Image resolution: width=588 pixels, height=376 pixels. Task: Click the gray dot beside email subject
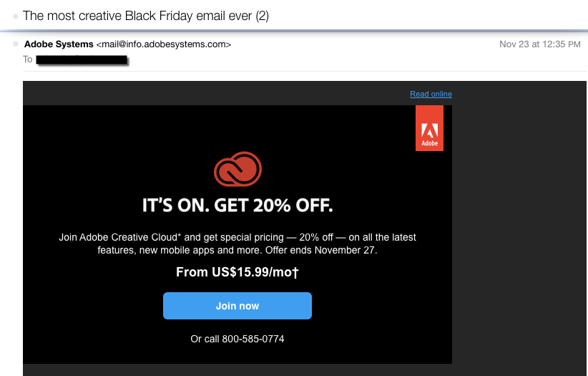coord(16,16)
